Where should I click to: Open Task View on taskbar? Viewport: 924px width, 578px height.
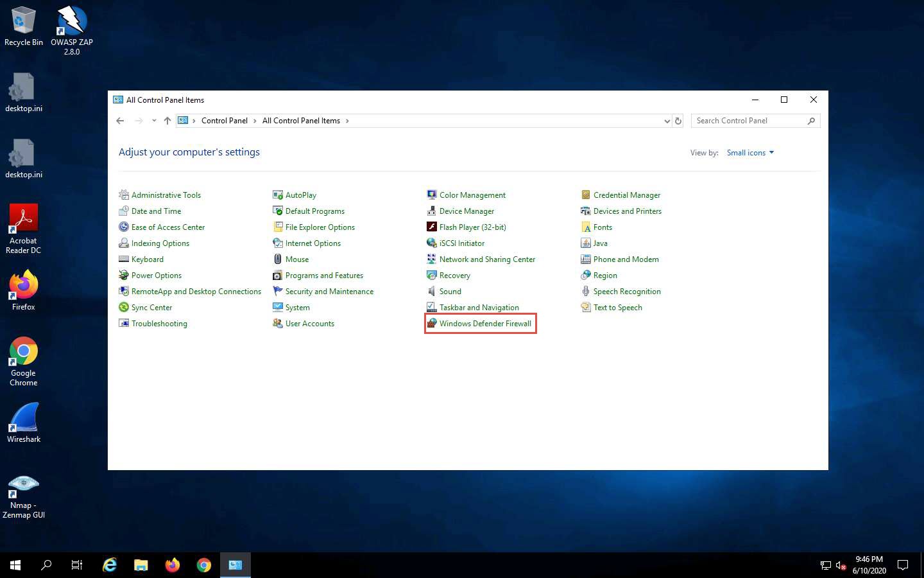pos(77,565)
